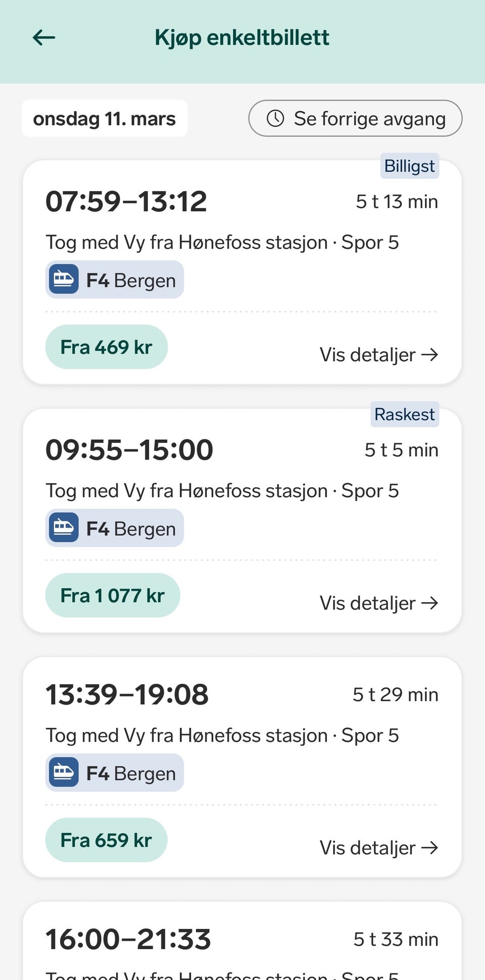Tap the Raskest badge

(404, 414)
